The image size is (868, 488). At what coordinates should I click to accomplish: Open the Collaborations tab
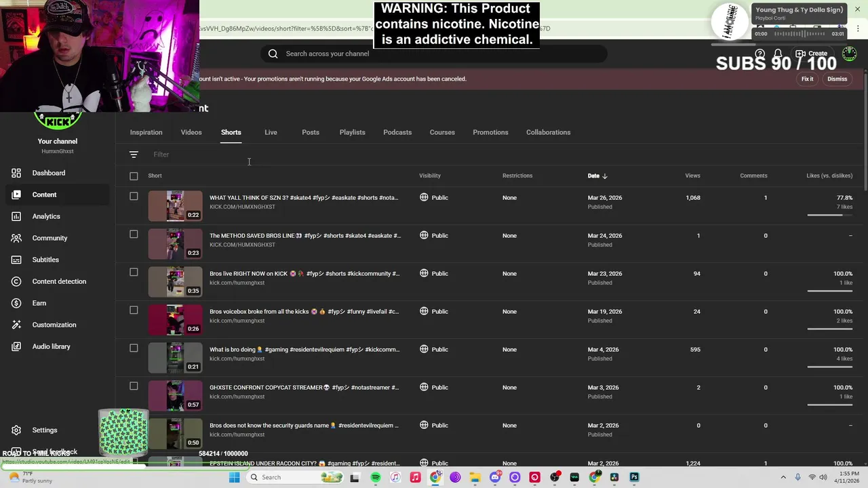point(548,132)
